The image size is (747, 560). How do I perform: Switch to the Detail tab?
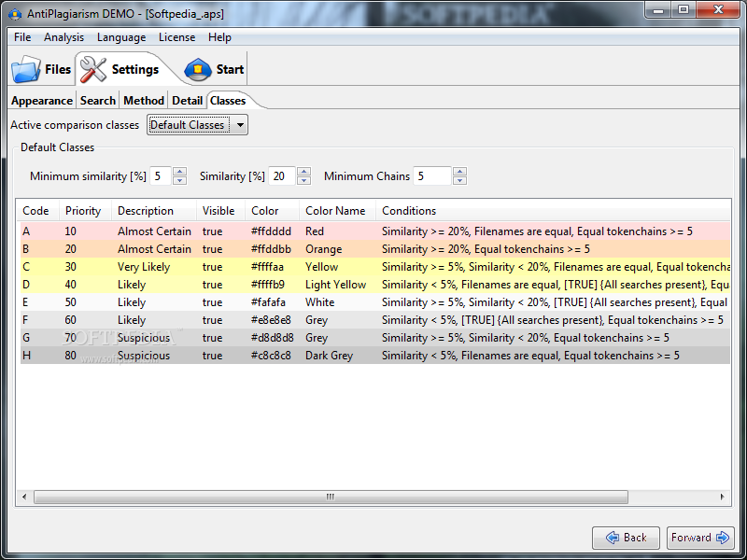(188, 101)
